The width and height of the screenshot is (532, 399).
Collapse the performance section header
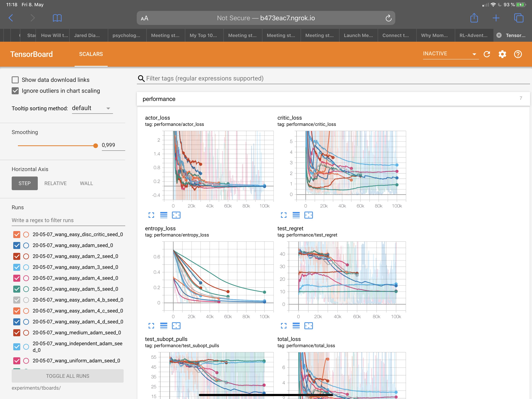click(x=333, y=99)
